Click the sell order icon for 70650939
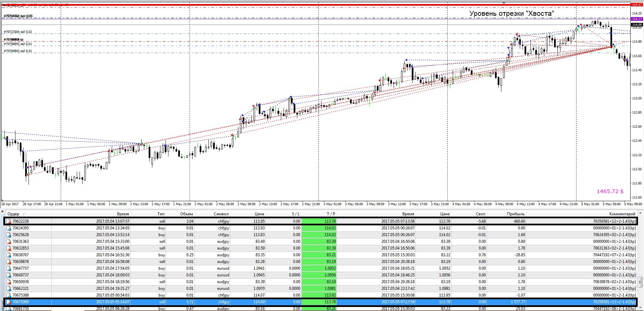 pyautogui.click(x=9, y=282)
